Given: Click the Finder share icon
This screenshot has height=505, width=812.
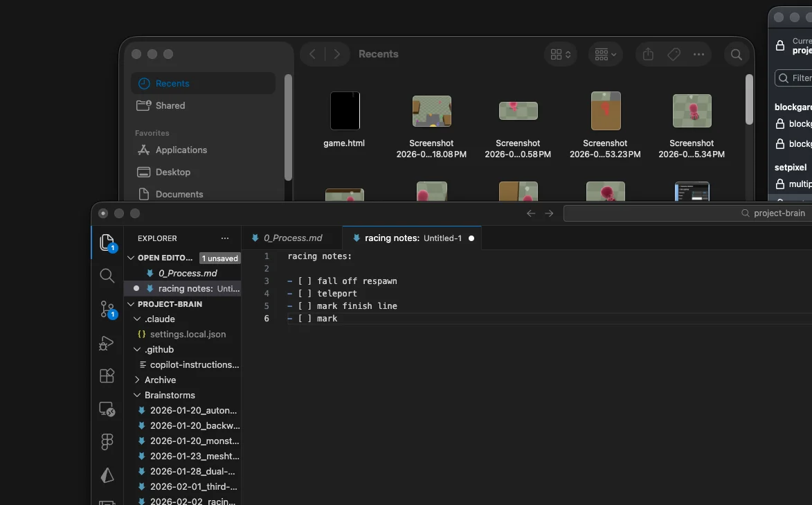Looking at the screenshot, I should pyautogui.click(x=648, y=54).
